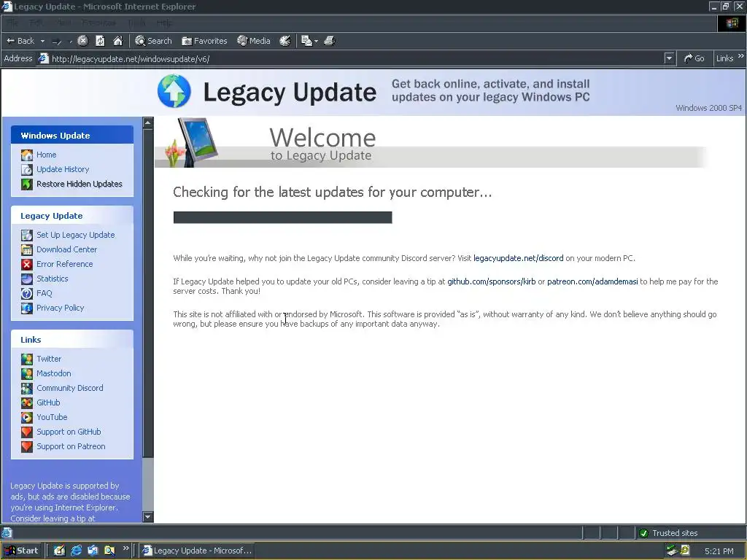Viewport: 747px width, 560px height.
Task: Follow the github.com/sponsors/kirb link
Action: pos(492,281)
